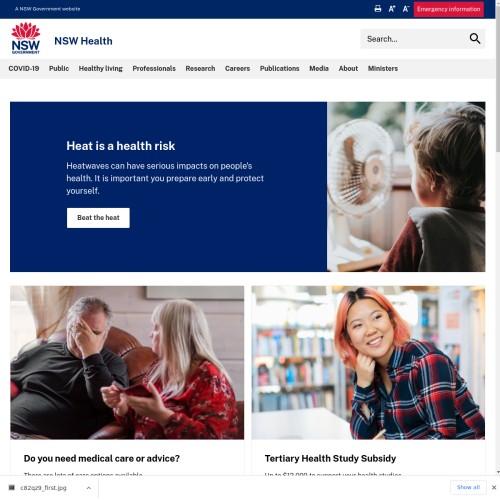Close the downloads bar
Screen dimensions: 500x500
pyautogui.click(x=494, y=487)
